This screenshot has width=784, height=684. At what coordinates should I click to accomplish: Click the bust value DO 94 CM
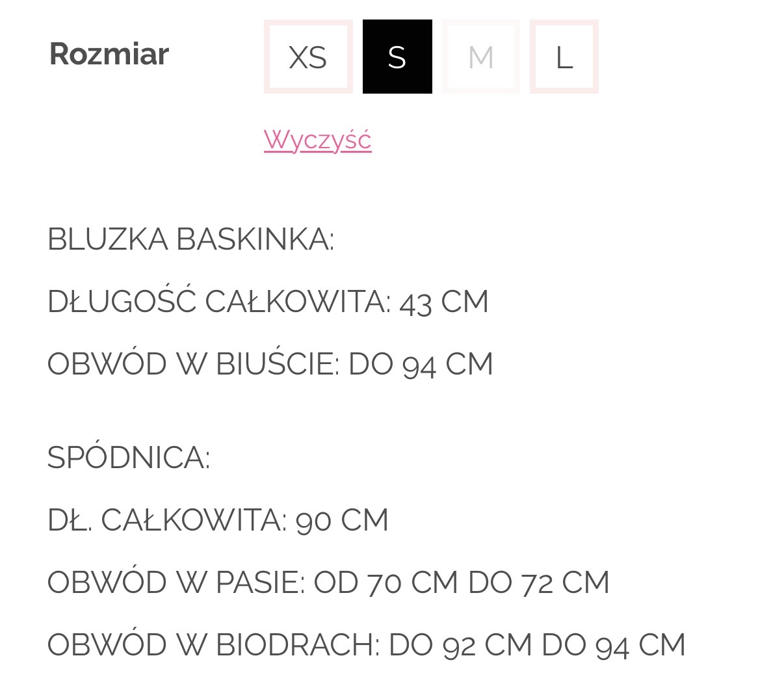pos(421,364)
